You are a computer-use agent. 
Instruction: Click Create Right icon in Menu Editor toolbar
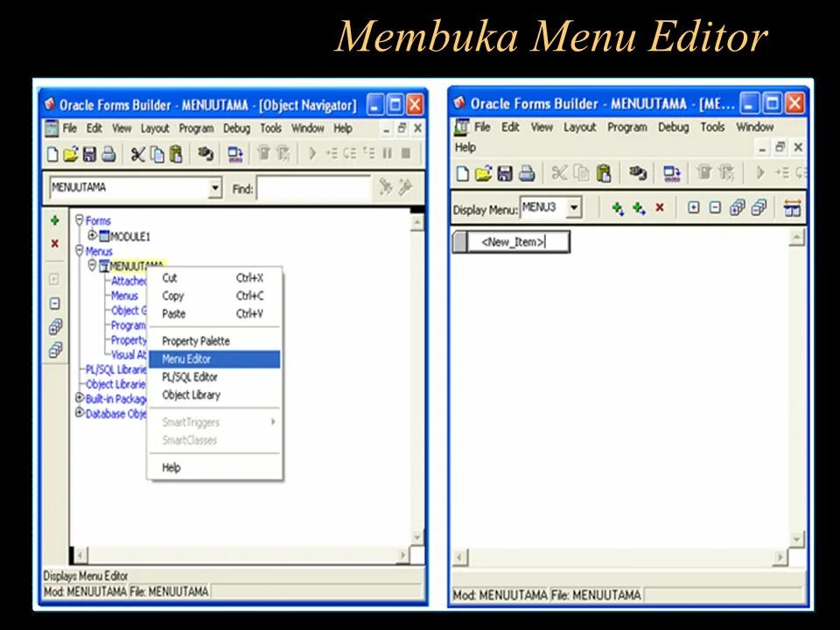click(639, 208)
